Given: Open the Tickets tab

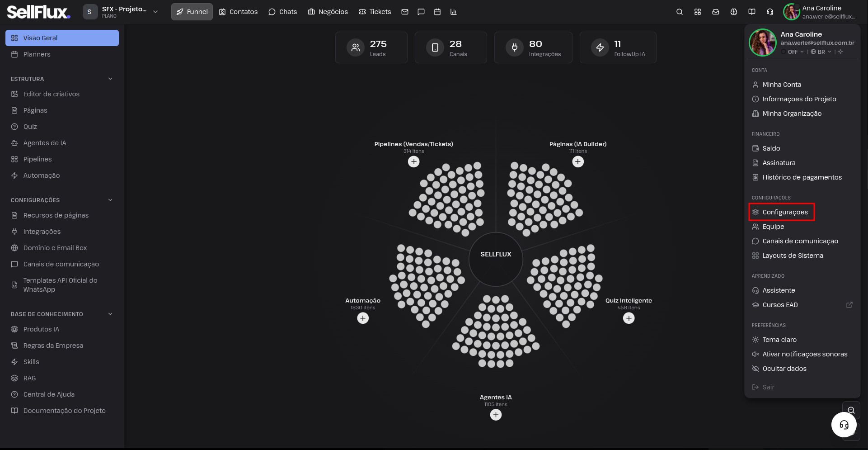Looking at the screenshot, I should pos(375,12).
